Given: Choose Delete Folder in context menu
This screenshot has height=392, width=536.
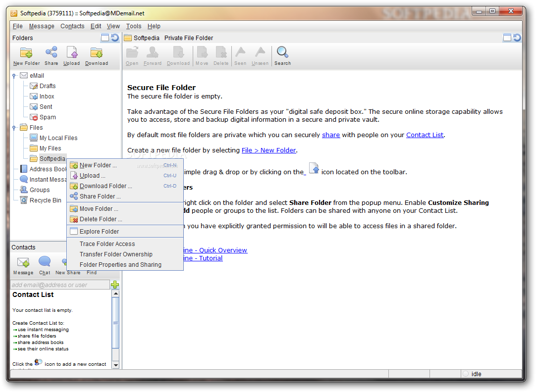Looking at the screenshot, I should [125, 219].
